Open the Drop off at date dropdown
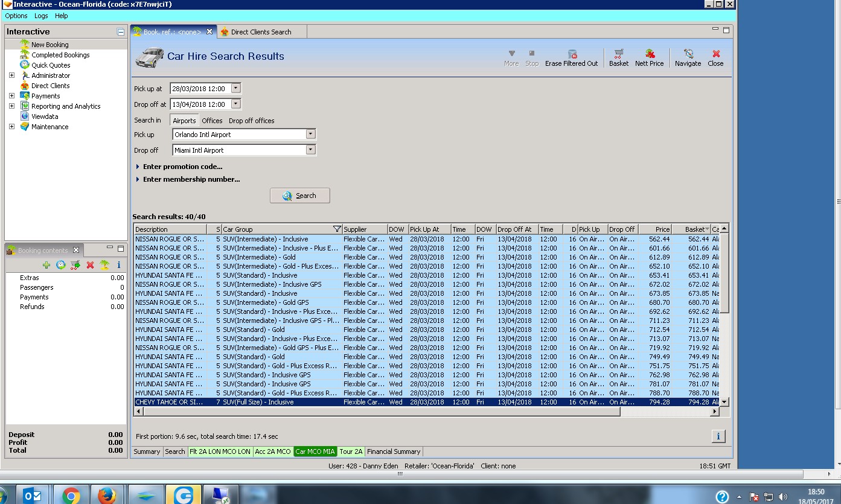The width and height of the screenshot is (841, 504). 235,104
